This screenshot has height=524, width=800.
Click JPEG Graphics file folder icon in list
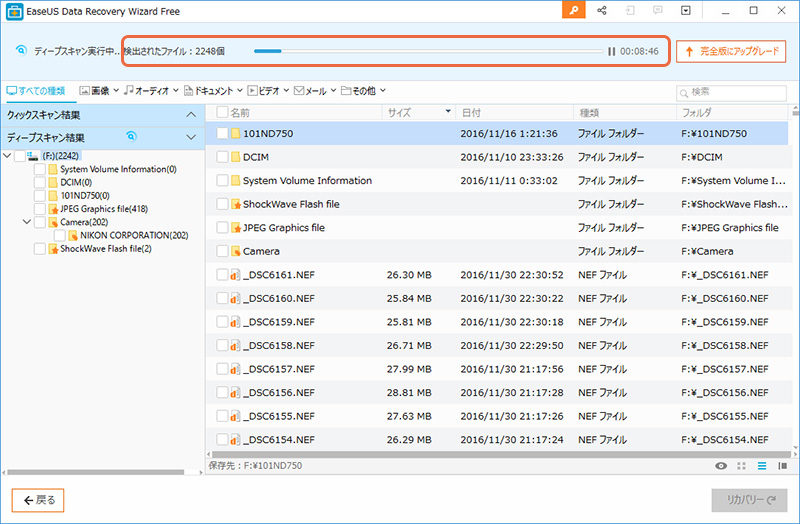[x=235, y=228]
